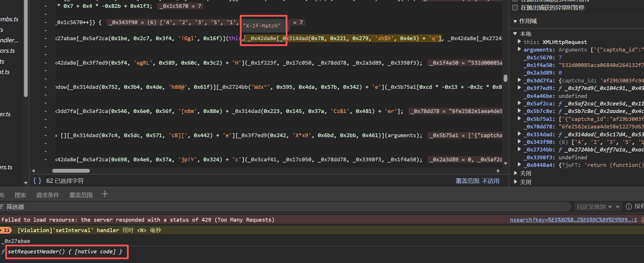Open the 请求条件 tab

click(48, 195)
